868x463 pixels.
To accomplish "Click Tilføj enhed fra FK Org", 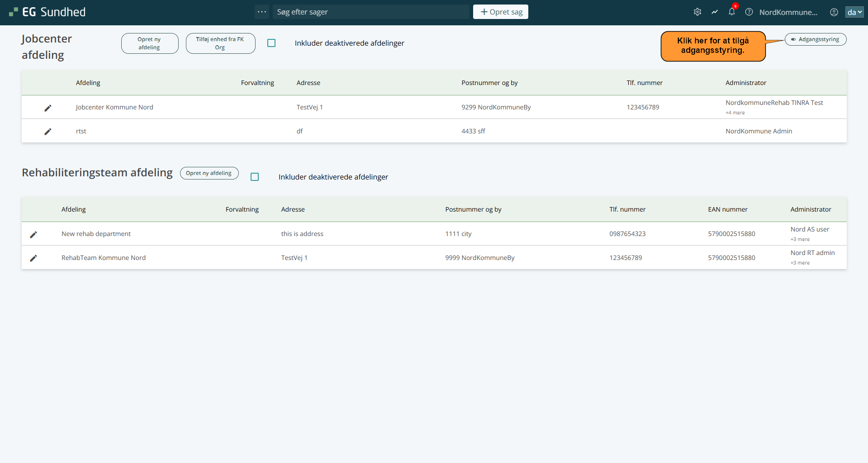I will click(x=220, y=43).
